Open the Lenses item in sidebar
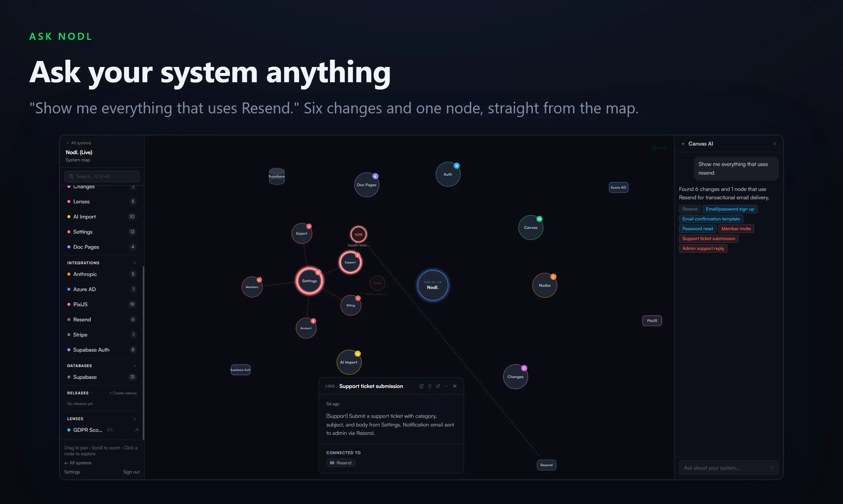The width and height of the screenshot is (843, 504). tap(102, 201)
